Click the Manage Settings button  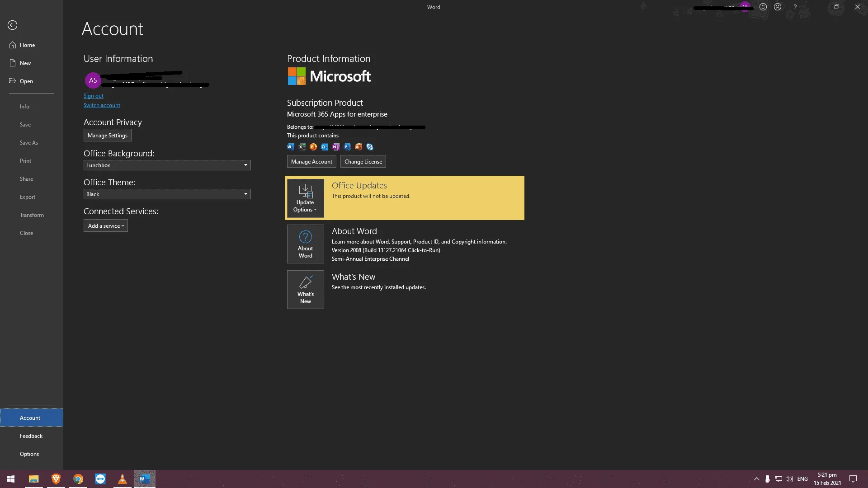click(108, 136)
